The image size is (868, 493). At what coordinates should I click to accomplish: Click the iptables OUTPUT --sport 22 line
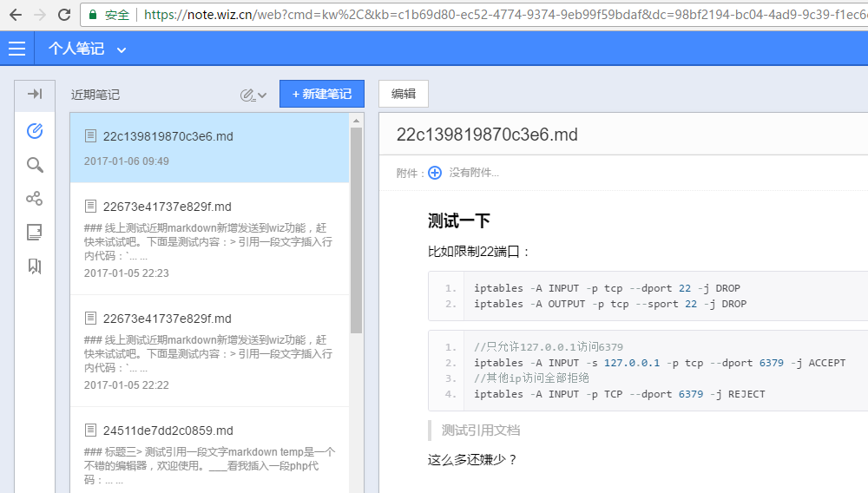pos(610,304)
